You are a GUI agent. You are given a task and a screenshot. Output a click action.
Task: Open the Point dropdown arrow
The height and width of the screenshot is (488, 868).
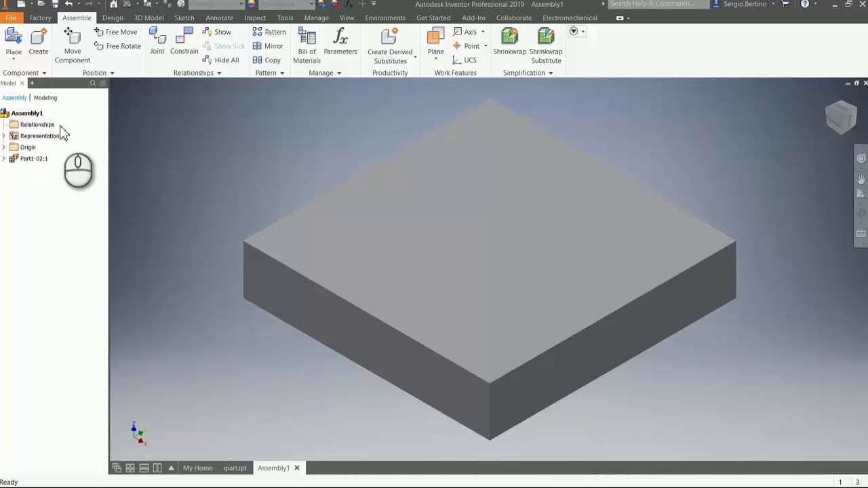point(486,46)
